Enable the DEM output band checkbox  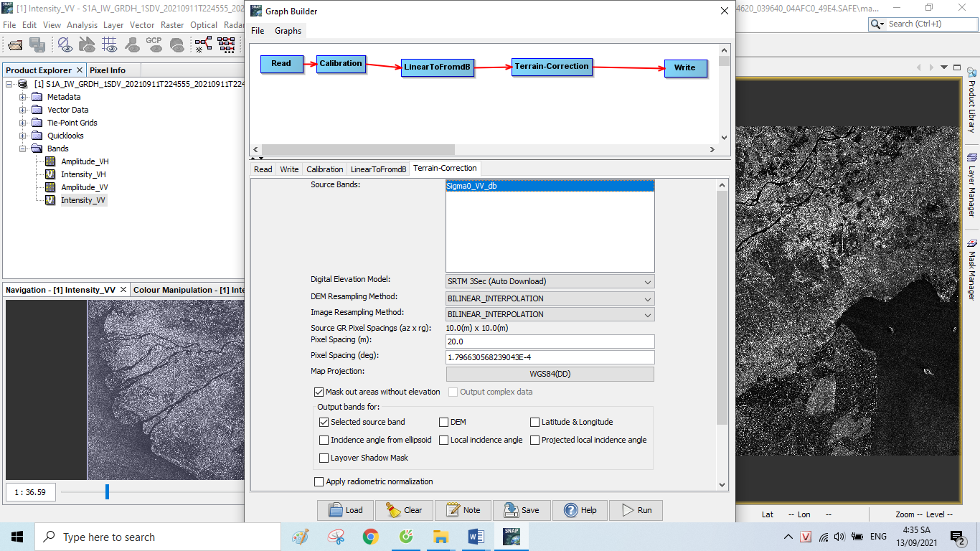coord(444,422)
